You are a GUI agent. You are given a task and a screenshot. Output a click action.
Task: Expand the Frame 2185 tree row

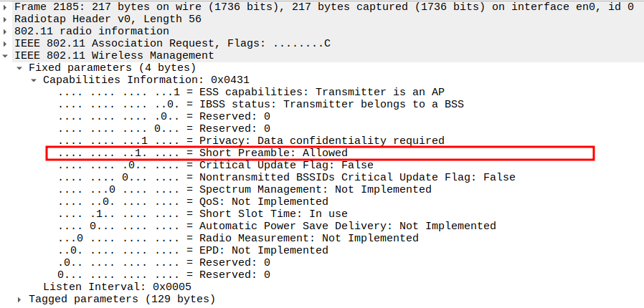(6, 6)
